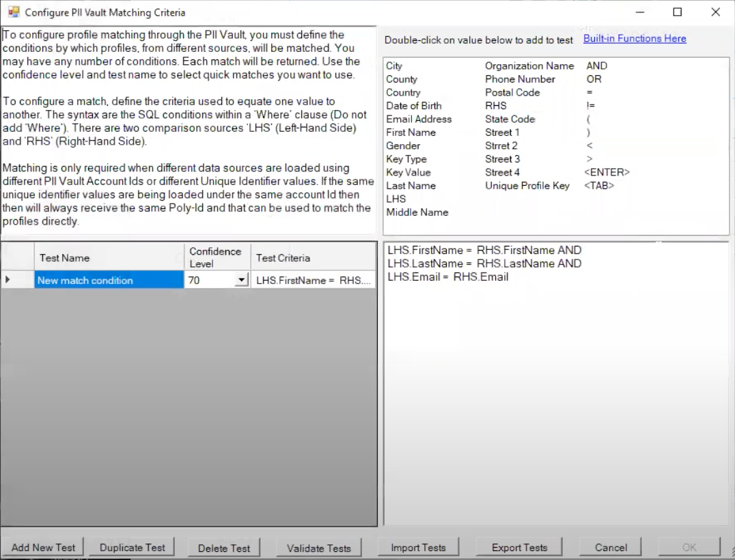Close the Configure PII Vault Matching Criteria window
Image resolution: width=735 pixels, height=560 pixels.
point(715,12)
